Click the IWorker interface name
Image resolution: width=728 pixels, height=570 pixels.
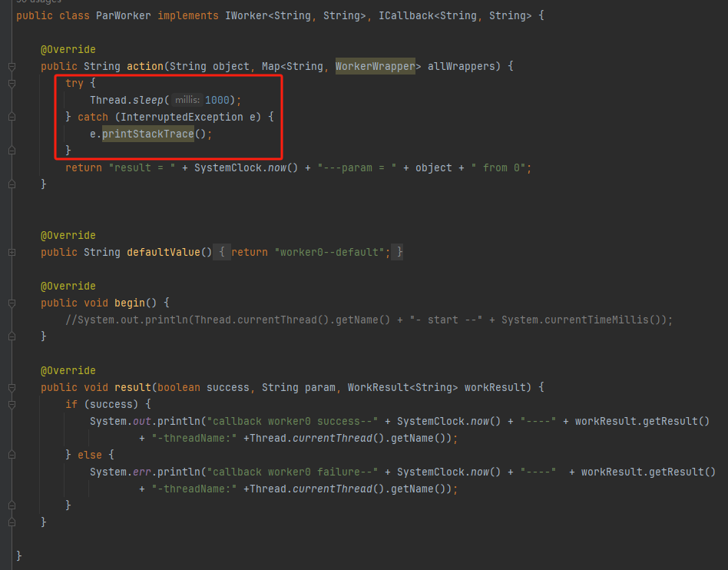[247, 16]
